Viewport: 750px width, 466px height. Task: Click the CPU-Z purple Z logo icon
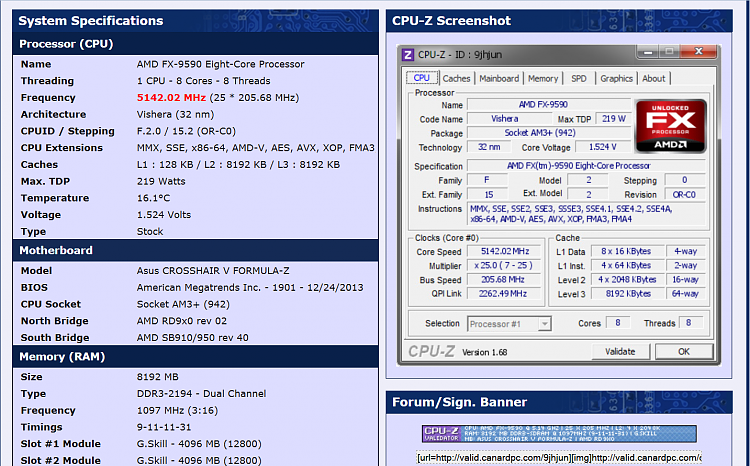pyautogui.click(x=408, y=55)
